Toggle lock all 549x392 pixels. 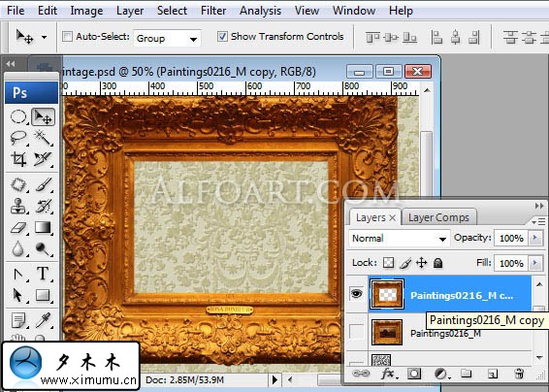pos(437,263)
